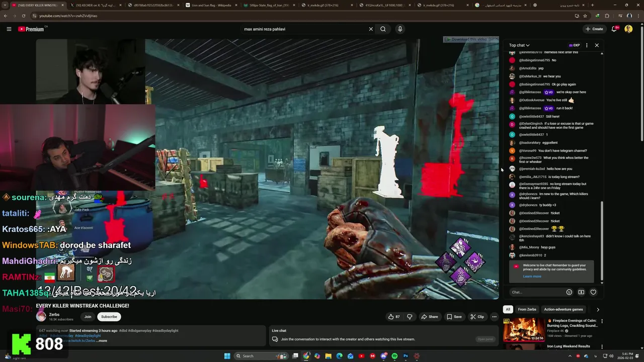Open options for the Iron Lung video
Viewport: 644px width, 362px height.
click(602, 347)
